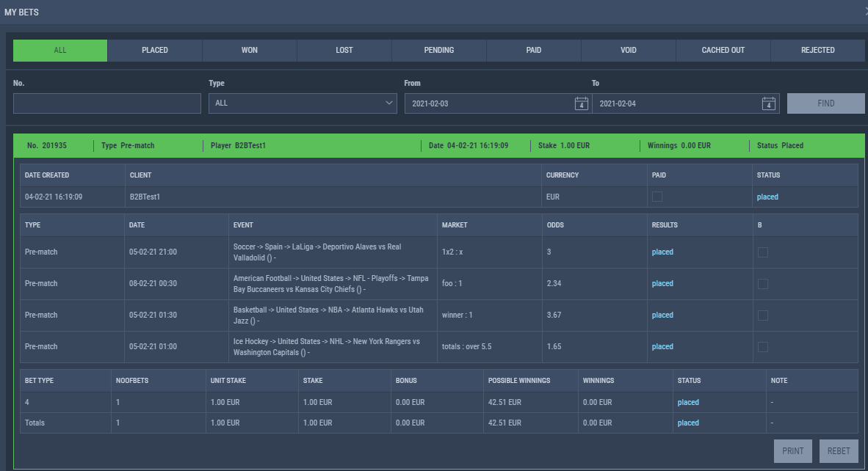The height and width of the screenshot is (471, 868).
Task: Click the bet No. input field
Action: pos(106,103)
